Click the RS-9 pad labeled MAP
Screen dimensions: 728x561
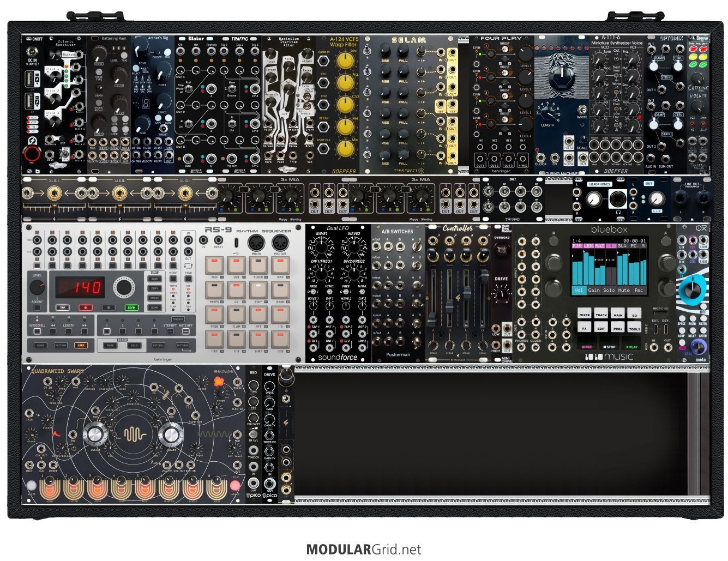pyautogui.click(x=280, y=266)
